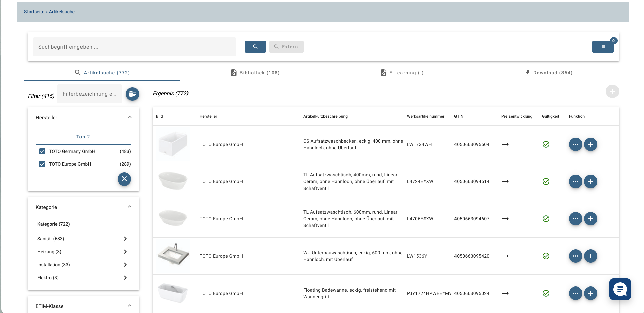Collapse the Kategorie filter panel
This screenshot has height=313, width=644.
130,207
